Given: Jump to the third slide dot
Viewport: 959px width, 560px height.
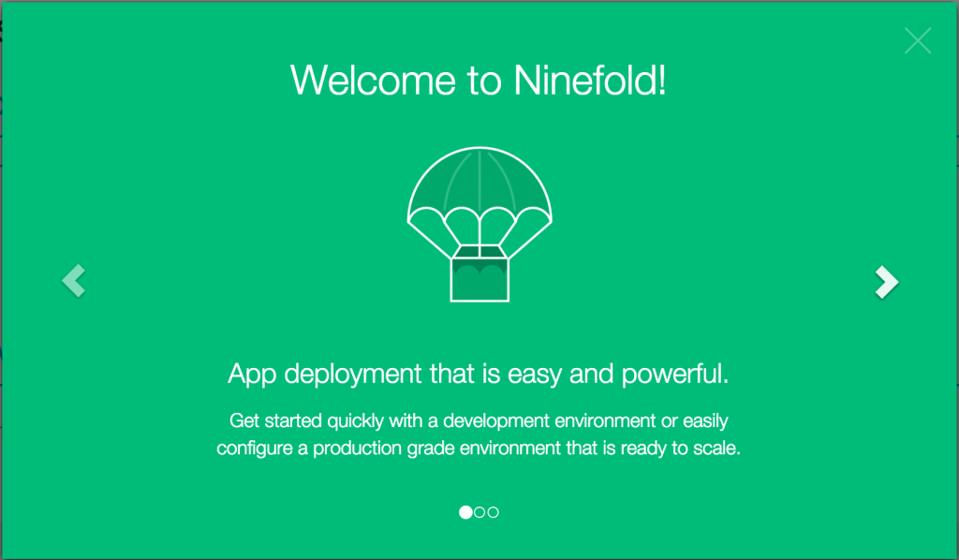Looking at the screenshot, I should click(x=493, y=512).
